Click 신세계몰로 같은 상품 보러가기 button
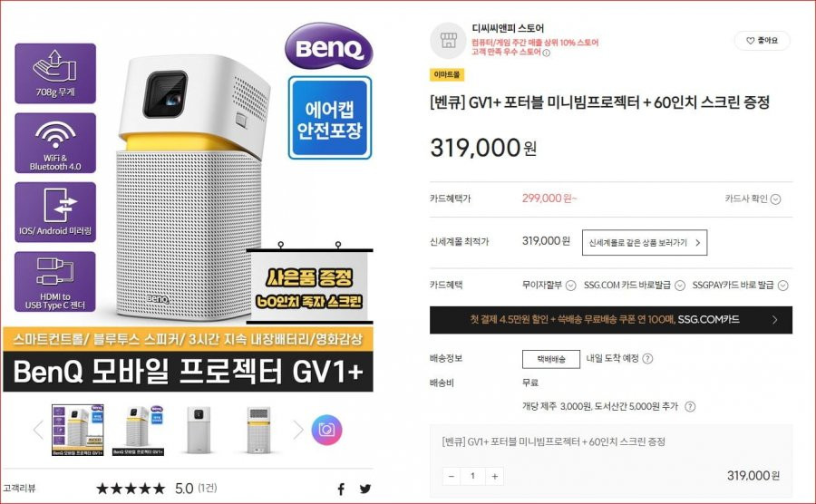The width and height of the screenshot is (816, 504). pyautogui.click(x=645, y=243)
